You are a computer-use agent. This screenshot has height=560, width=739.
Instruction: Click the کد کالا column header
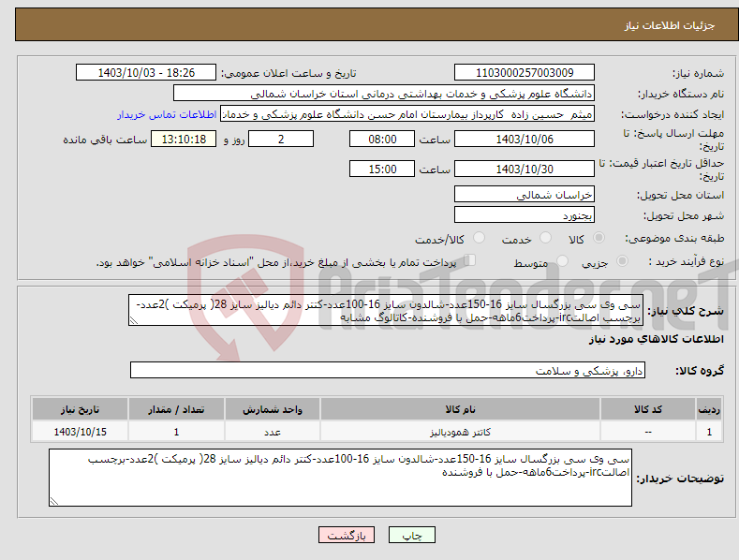pos(648,409)
